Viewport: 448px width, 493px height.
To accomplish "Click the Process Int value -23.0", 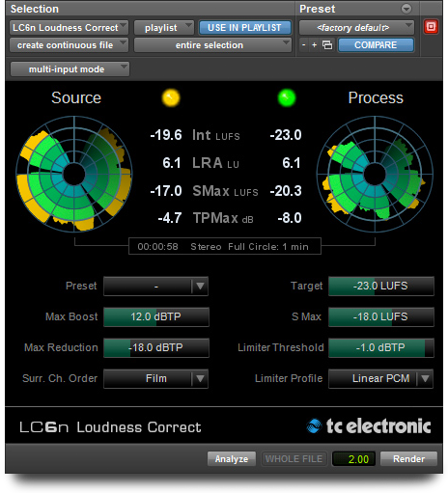I will [286, 135].
